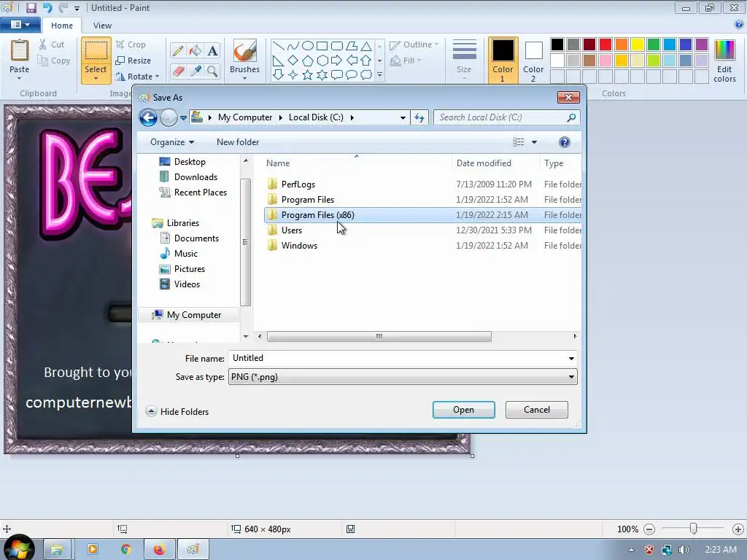Select the Line shape

(x=279, y=46)
